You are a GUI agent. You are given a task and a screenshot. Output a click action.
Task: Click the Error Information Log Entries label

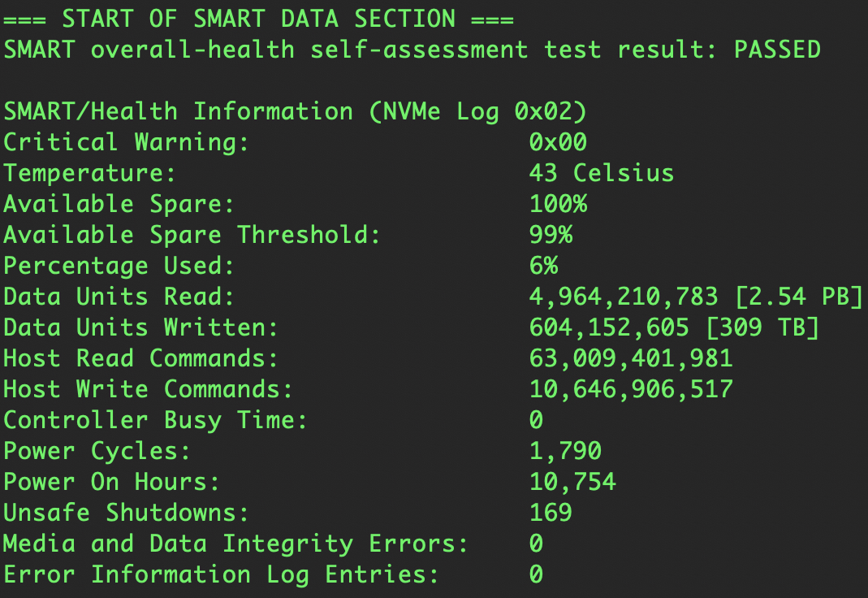coord(221,574)
